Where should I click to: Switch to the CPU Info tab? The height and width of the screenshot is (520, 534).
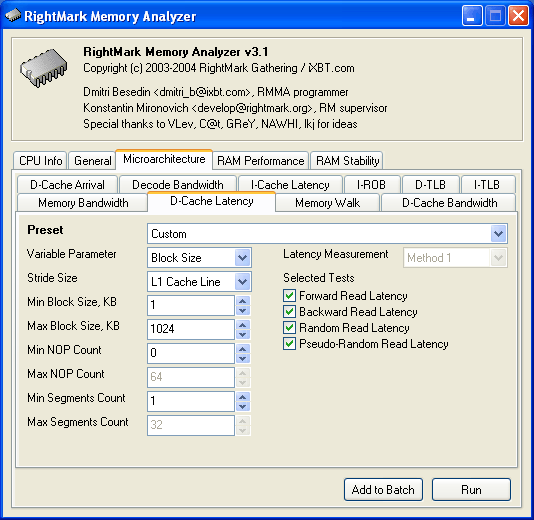41,160
